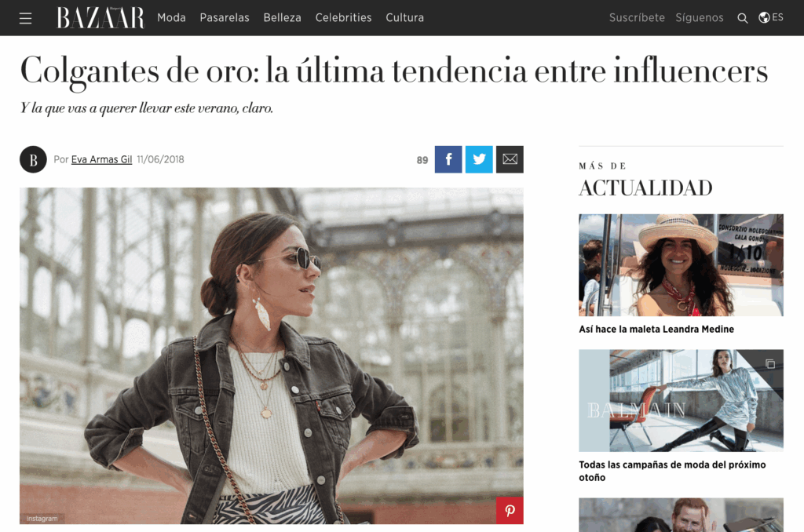
Task: Open the Celebrities section
Action: (344, 18)
